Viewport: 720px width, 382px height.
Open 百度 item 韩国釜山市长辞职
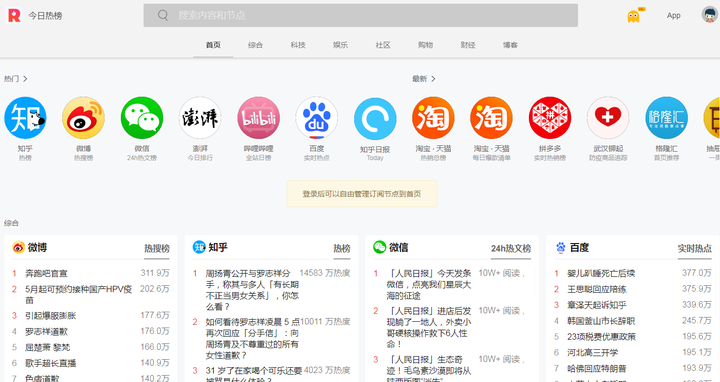601,320
